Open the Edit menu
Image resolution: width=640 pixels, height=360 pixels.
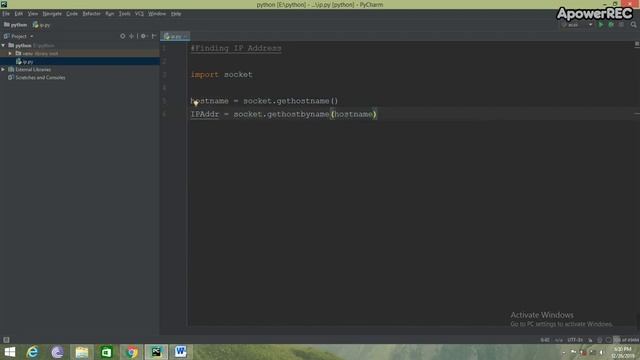coord(19,14)
